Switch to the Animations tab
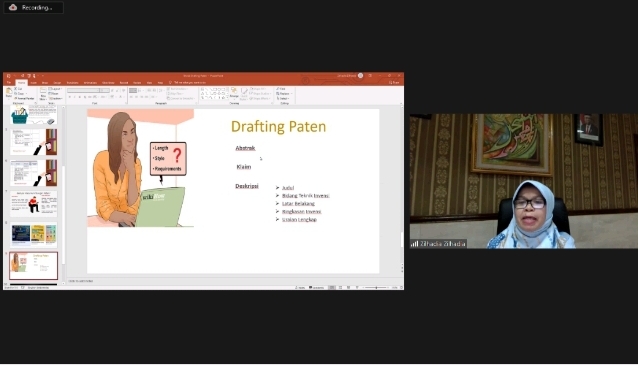This screenshot has height=367, width=638. click(x=90, y=83)
